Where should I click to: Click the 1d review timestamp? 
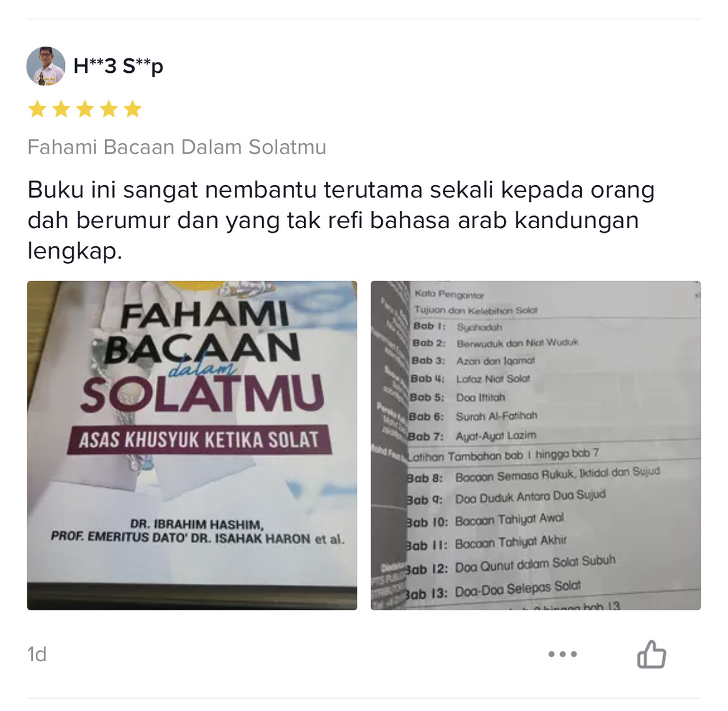tap(37, 654)
